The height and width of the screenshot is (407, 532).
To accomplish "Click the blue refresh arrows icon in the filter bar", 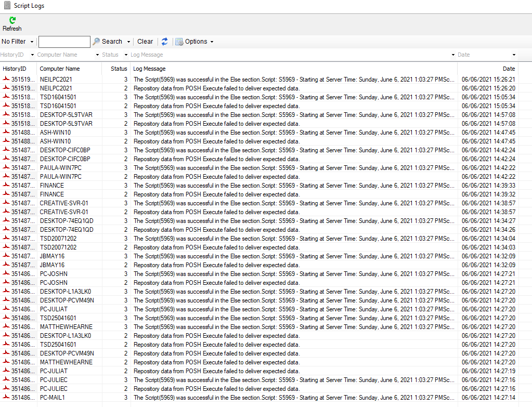I will tap(164, 41).
